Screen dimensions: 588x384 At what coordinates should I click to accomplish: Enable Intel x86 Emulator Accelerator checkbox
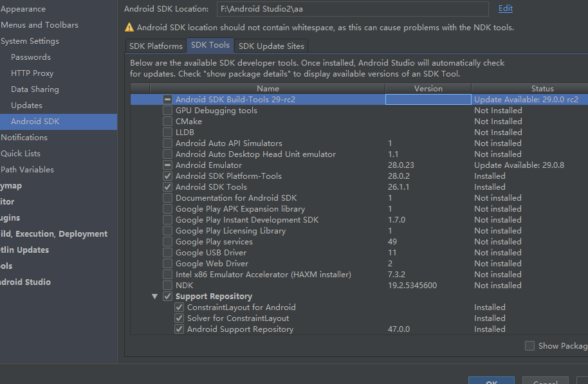(x=168, y=275)
